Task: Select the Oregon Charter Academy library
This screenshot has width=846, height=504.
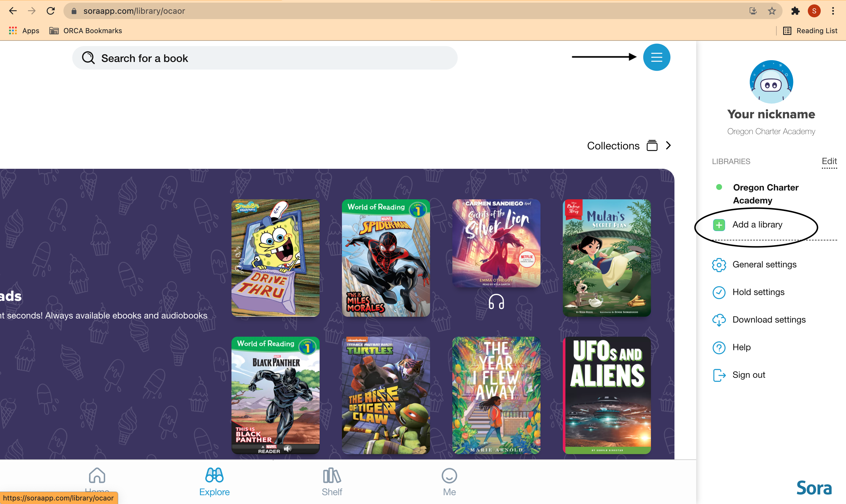Action: (x=766, y=194)
